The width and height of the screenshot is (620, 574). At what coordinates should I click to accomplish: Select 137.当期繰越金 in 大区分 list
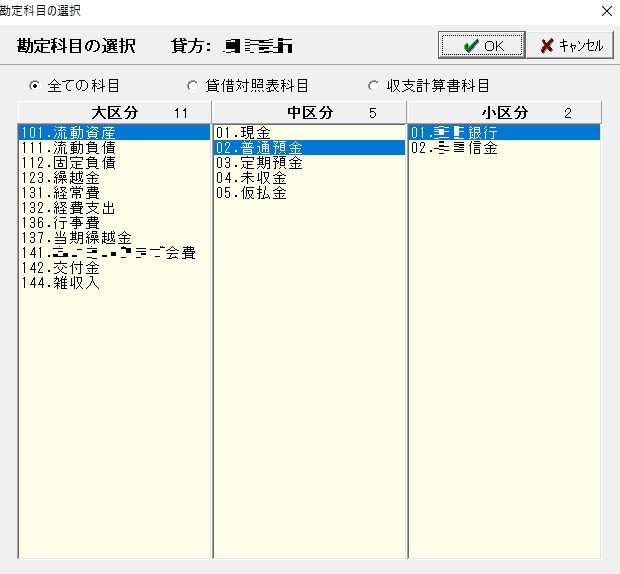114,238
